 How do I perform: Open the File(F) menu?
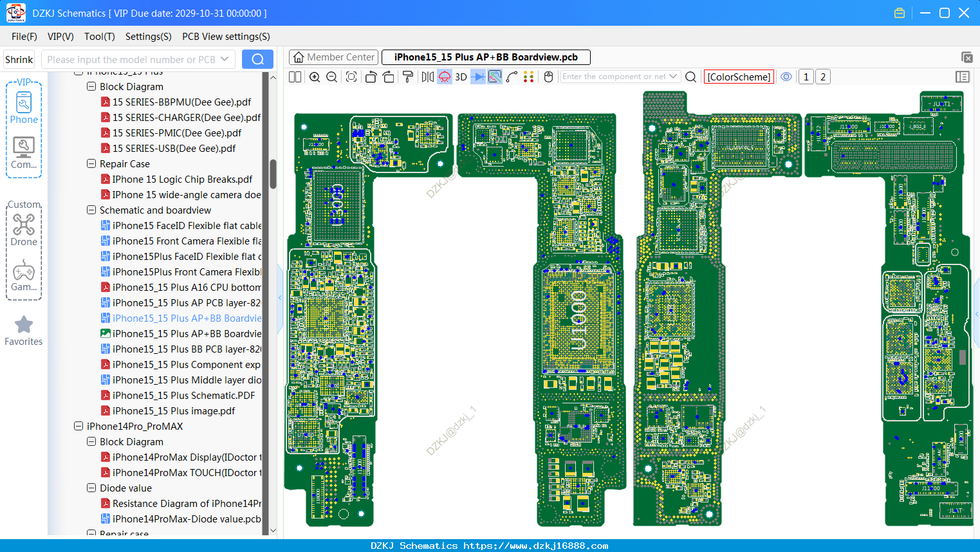pyautogui.click(x=24, y=37)
